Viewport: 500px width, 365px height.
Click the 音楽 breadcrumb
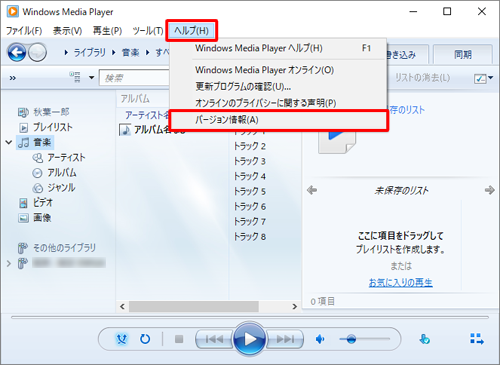pos(130,53)
